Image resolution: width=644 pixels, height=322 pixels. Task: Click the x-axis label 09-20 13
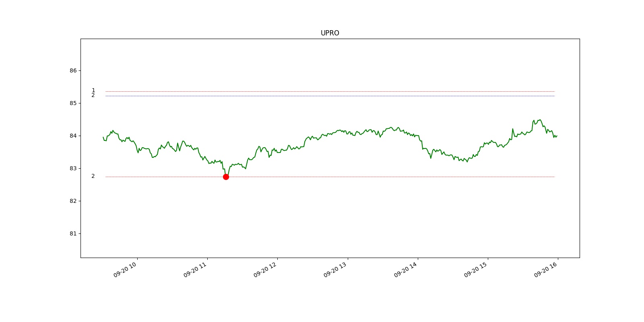pyautogui.click(x=335, y=270)
